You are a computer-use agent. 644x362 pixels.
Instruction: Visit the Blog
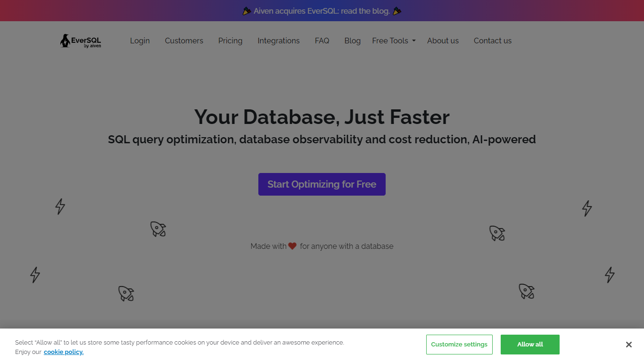click(x=352, y=41)
